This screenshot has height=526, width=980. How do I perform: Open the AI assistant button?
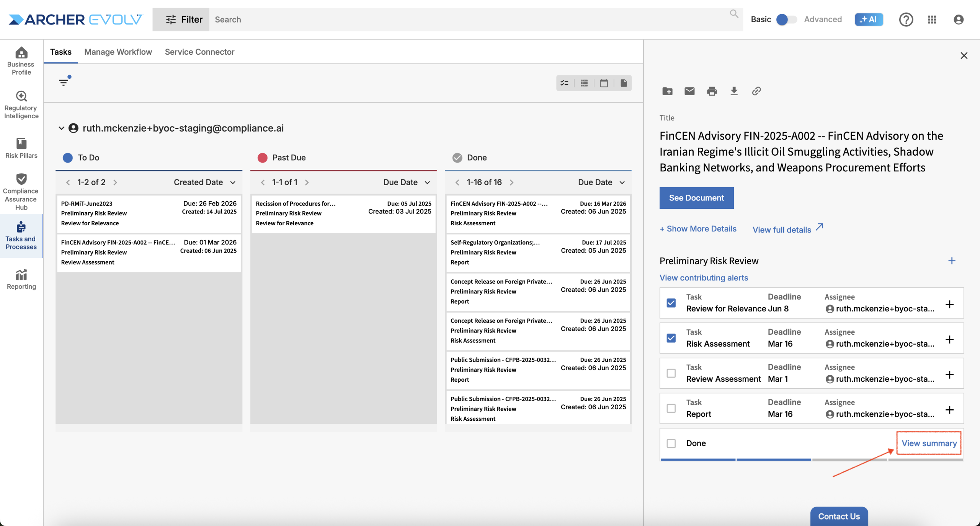(x=869, y=20)
